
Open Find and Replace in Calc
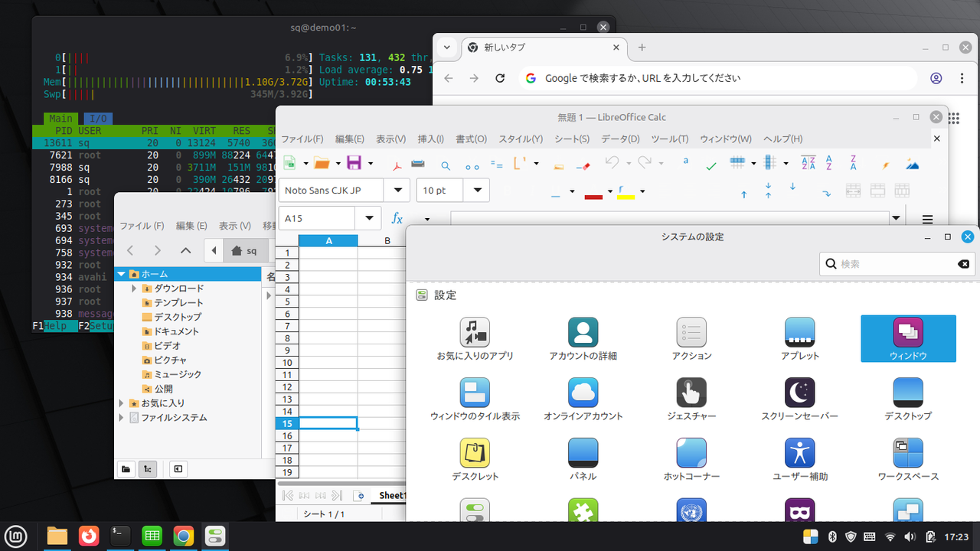(x=444, y=163)
